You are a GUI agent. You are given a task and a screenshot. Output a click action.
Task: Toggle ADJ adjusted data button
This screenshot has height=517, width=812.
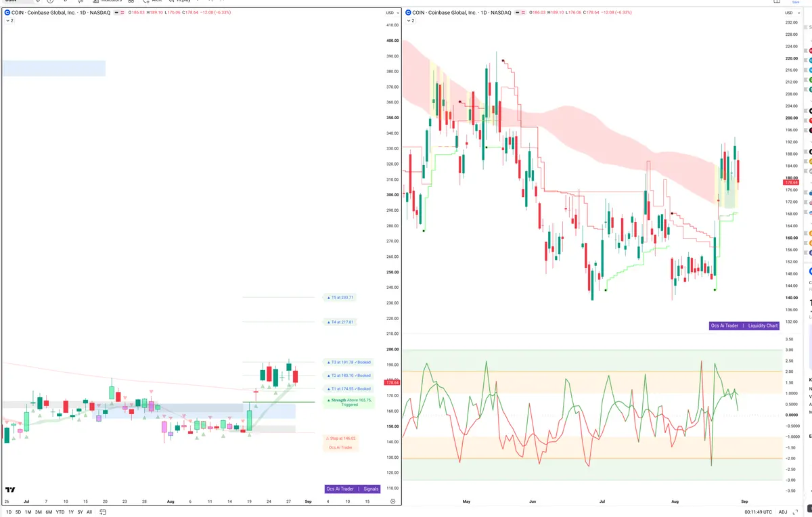click(783, 512)
